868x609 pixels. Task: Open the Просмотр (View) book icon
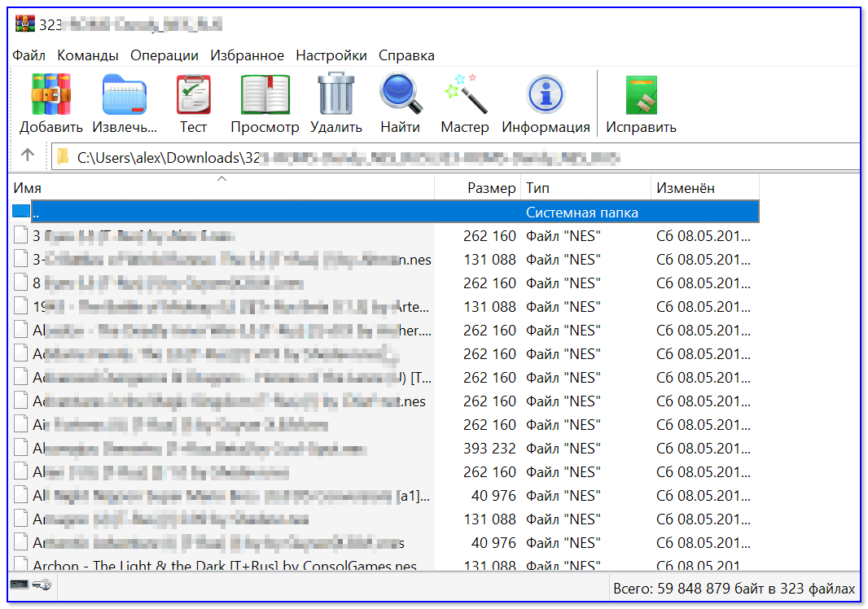point(265,96)
